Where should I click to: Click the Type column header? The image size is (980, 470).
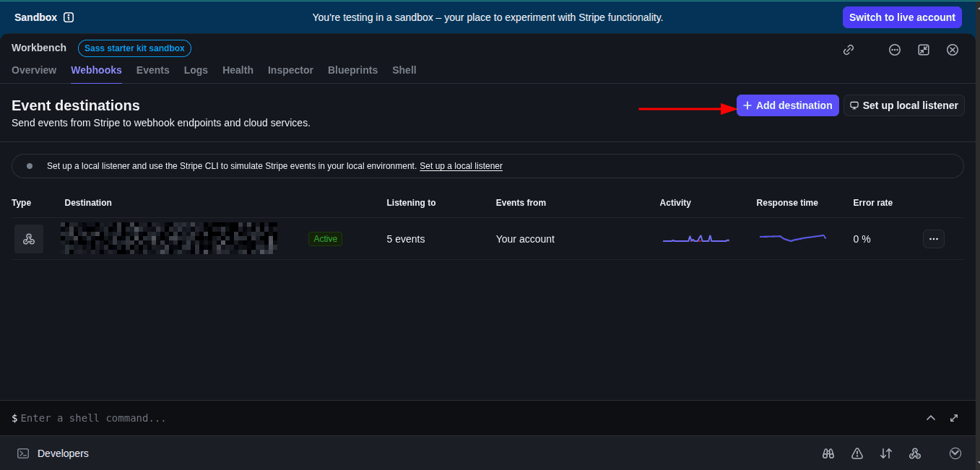click(22, 203)
